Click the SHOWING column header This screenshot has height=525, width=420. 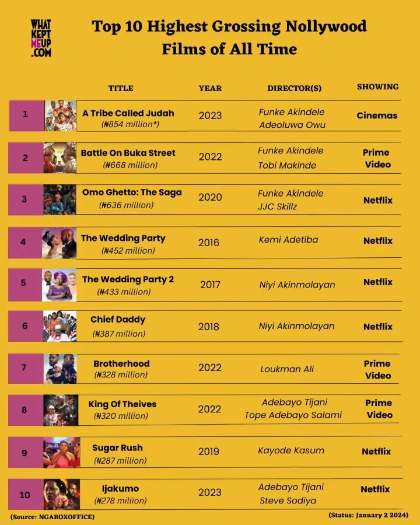coord(377,87)
